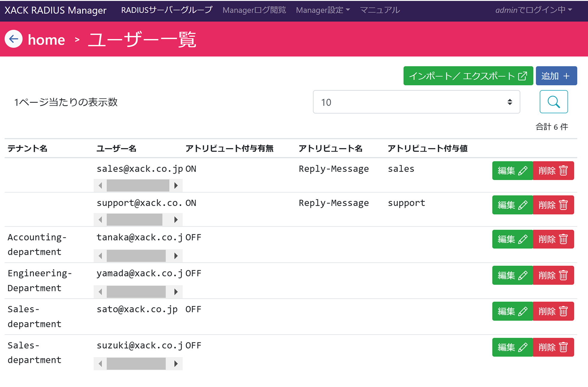The height and width of the screenshot is (387, 588).
Task: Click the scrollbar thumb under suzuki@xack.co.j
Action: (136, 364)
